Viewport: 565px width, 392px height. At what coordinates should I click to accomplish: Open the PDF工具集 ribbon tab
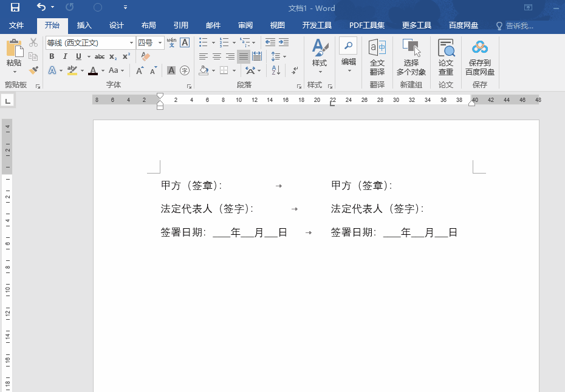coord(366,25)
